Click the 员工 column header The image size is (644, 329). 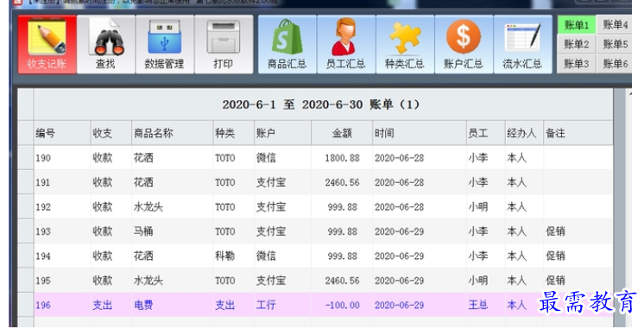coord(485,133)
